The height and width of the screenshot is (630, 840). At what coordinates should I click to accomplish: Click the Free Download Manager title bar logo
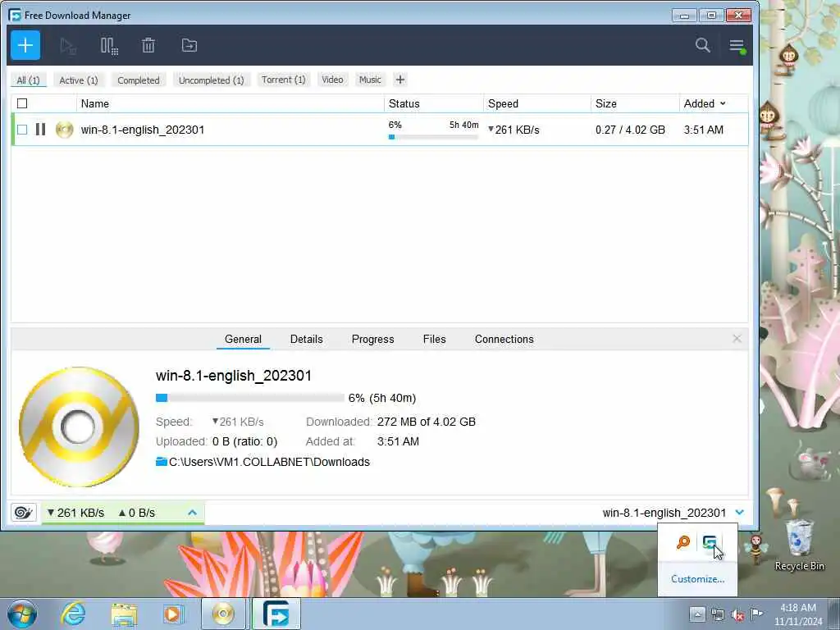15,15
